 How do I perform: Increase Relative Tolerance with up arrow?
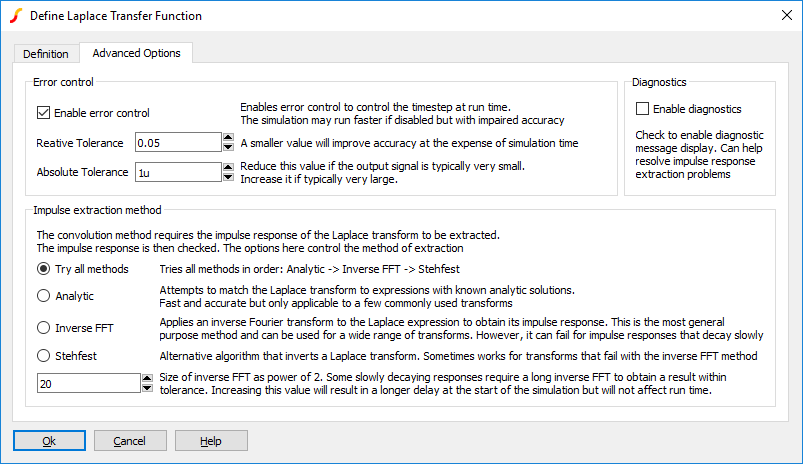pyautogui.click(x=228, y=138)
